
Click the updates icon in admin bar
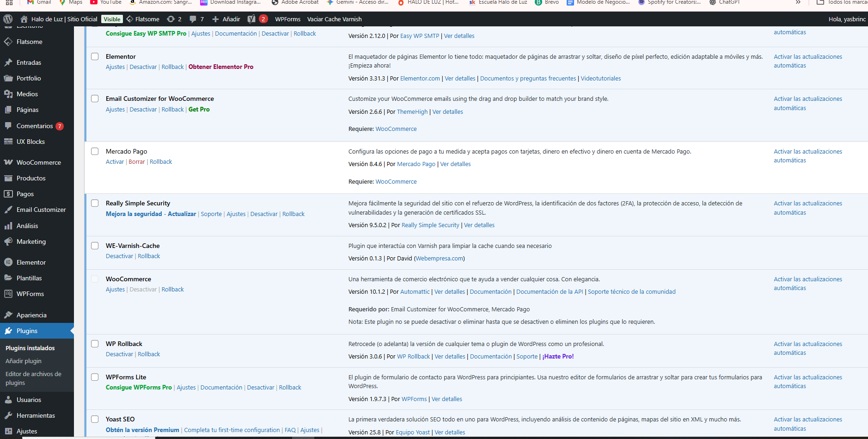tap(171, 19)
